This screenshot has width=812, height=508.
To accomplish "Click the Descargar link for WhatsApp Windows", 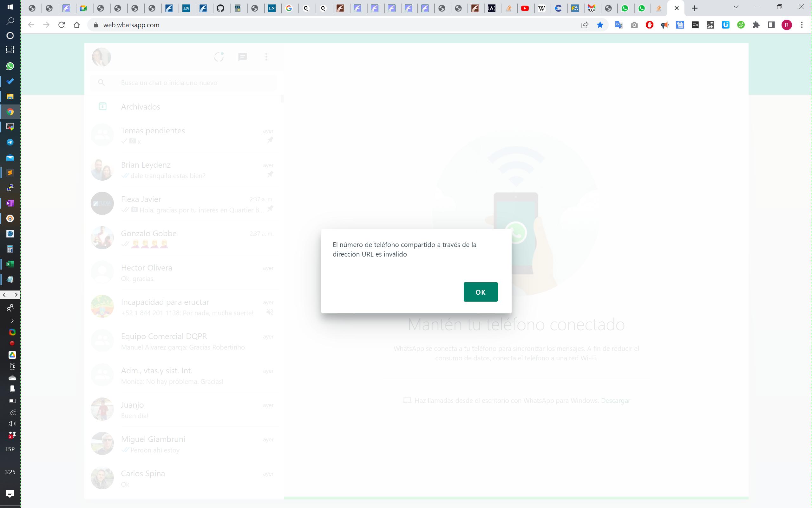I will pos(615,400).
